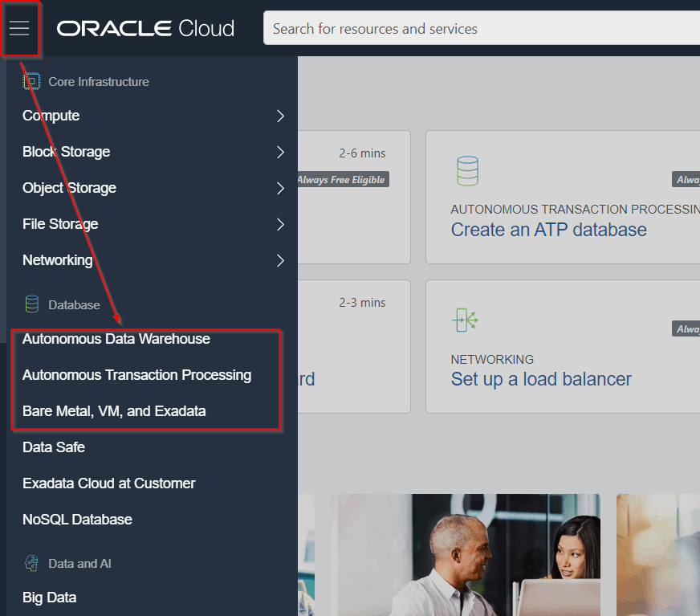Expand the Networking submenu chevron
Viewport: 700px width, 616px height.
(x=280, y=260)
